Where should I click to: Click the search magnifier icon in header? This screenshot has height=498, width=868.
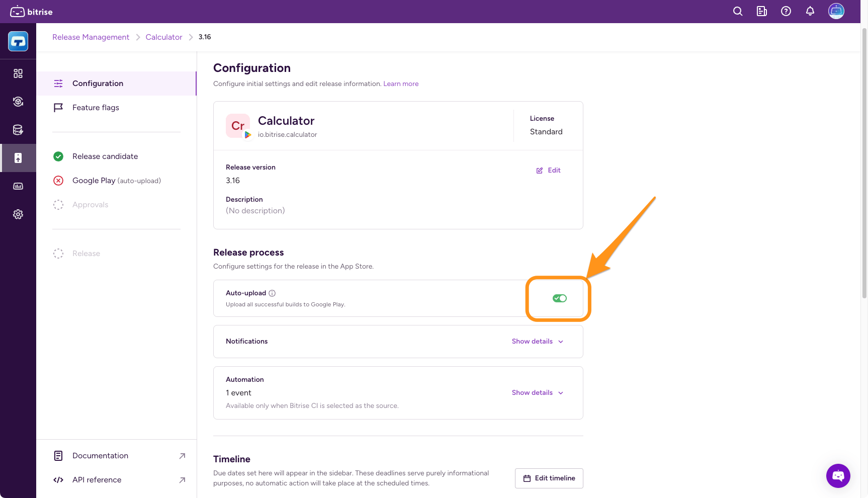(x=738, y=12)
